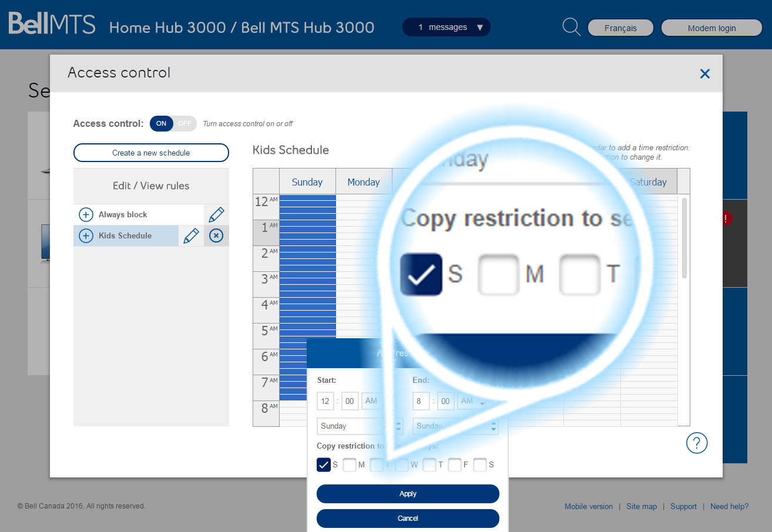Open the End AM/PM dropdown

tap(472, 401)
